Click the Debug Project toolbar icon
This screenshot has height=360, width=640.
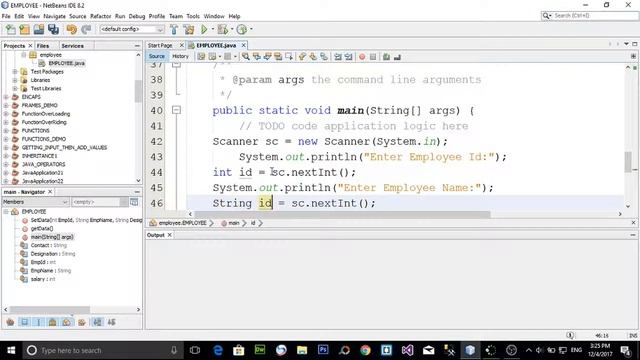[x=222, y=29]
